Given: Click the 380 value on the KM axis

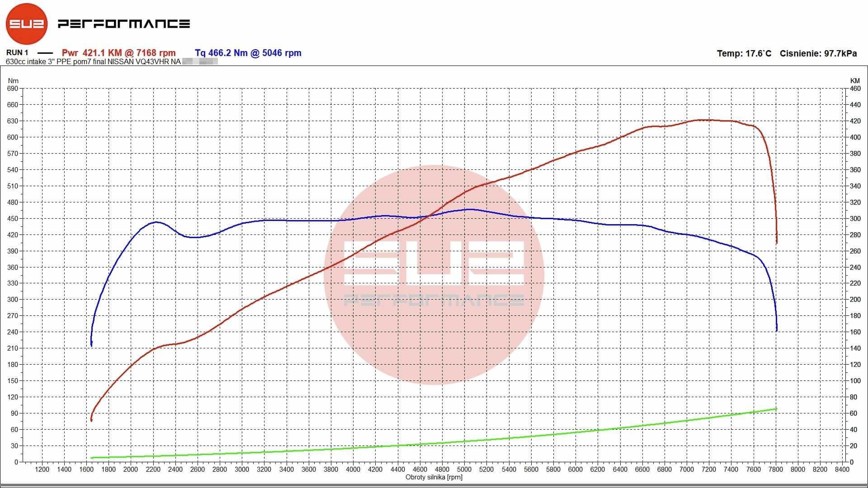Looking at the screenshot, I should pos(855,154).
